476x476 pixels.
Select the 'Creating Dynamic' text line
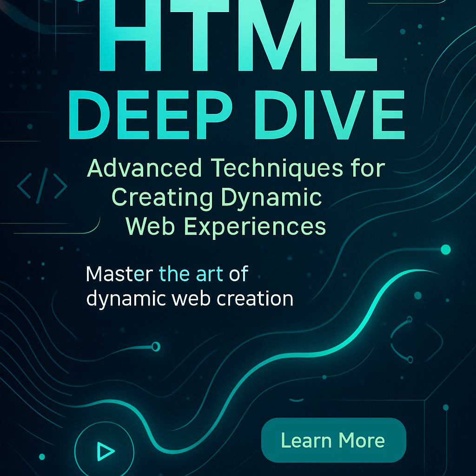coord(217,198)
